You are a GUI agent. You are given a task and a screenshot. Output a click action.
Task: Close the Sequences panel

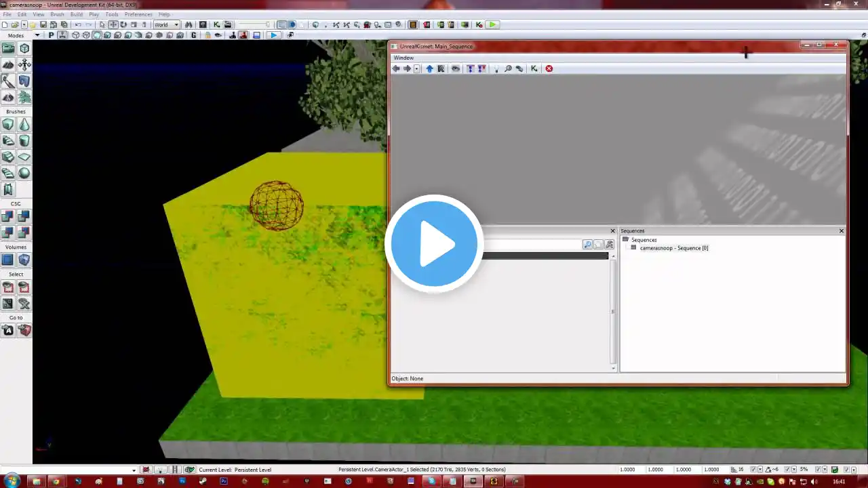point(842,231)
